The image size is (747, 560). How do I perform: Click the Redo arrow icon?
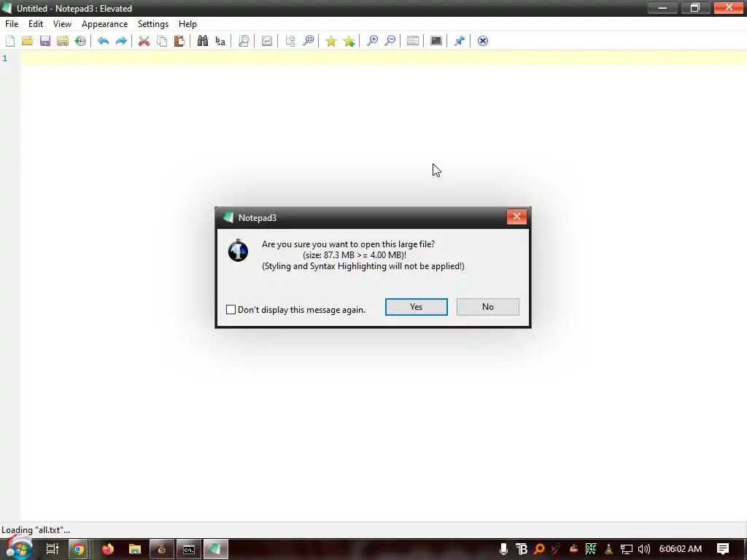pyautogui.click(x=121, y=41)
